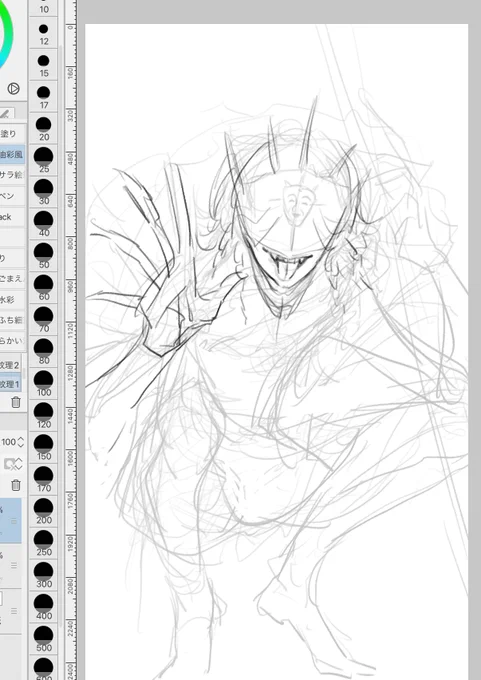Select brush size 30 preset
Viewport: 481px width, 680px height.
click(x=43, y=193)
